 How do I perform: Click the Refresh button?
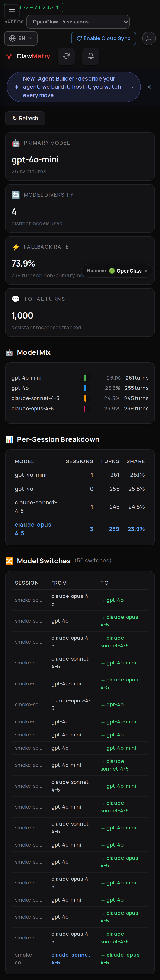[x=25, y=118]
